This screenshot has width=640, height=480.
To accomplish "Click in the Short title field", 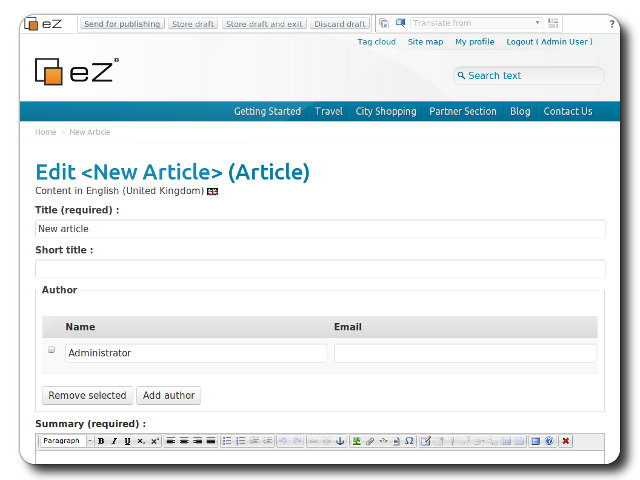I will pos(320,268).
